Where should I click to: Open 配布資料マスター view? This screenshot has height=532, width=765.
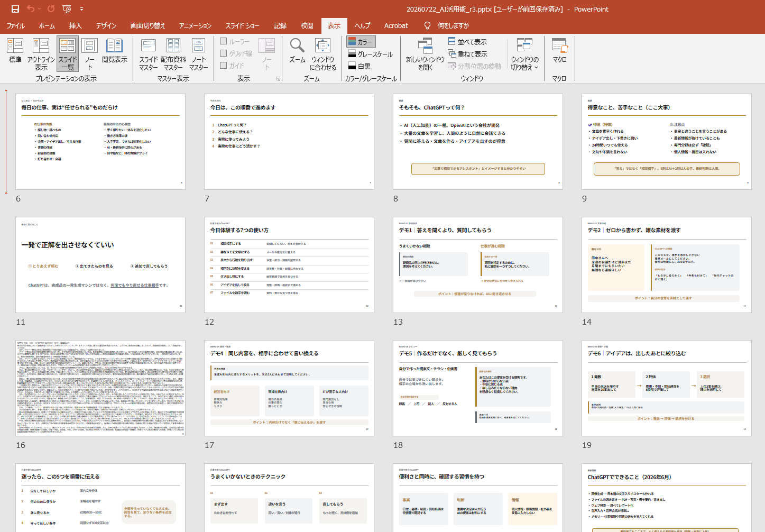(173, 54)
